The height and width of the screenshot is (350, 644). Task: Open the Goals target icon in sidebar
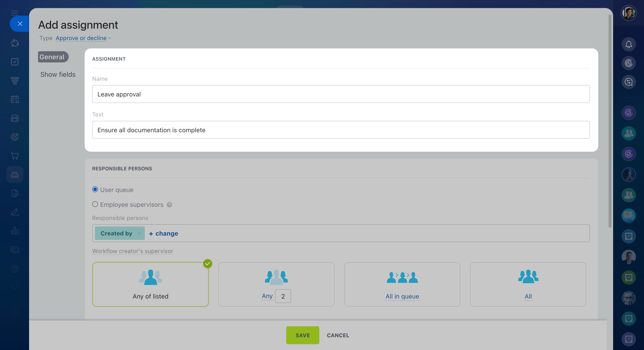15,137
